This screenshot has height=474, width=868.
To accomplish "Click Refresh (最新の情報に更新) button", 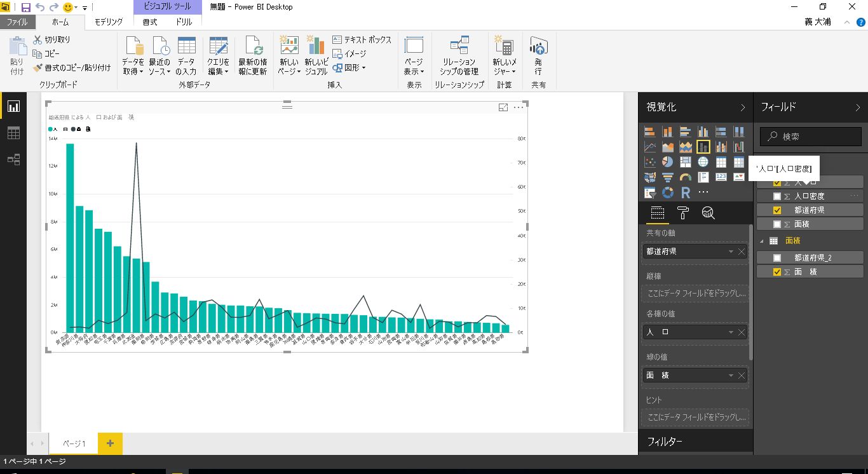I will (253, 55).
